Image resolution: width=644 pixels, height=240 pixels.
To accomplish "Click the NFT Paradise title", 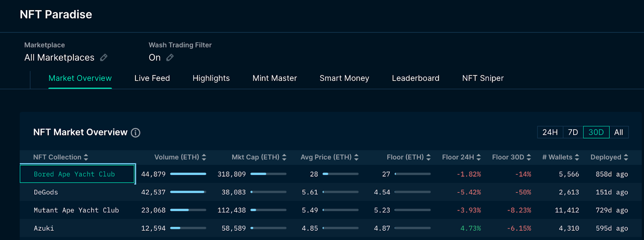I will point(56,14).
